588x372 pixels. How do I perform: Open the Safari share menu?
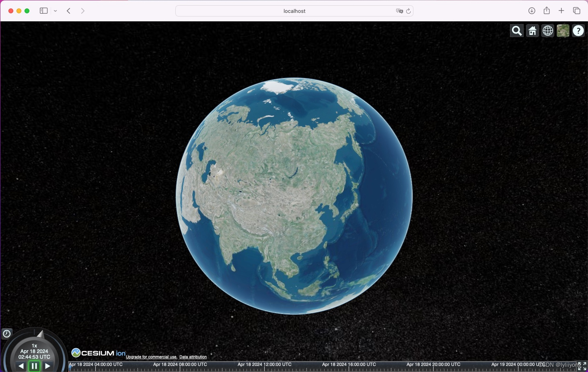pyautogui.click(x=547, y=10)
